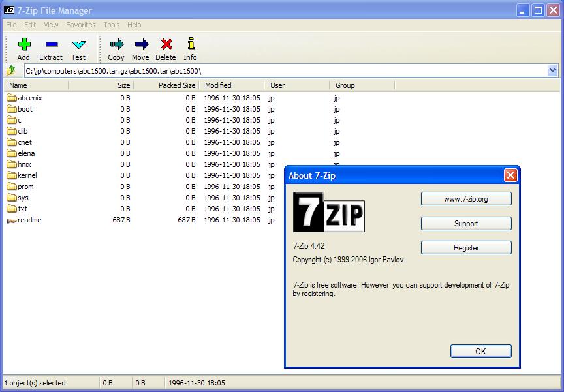564x392 pixels.
Task: Run the Test archive tool
Action: (x=78, y=44)
